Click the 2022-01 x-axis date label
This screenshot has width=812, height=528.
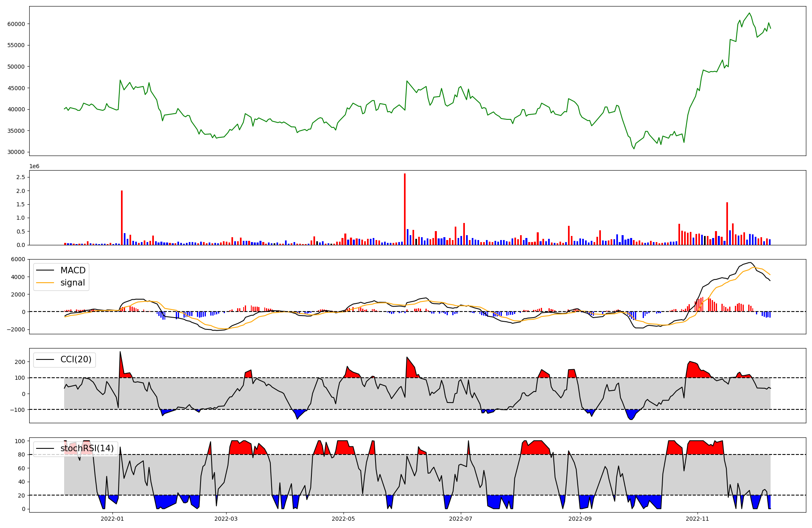tap(112, 519)
